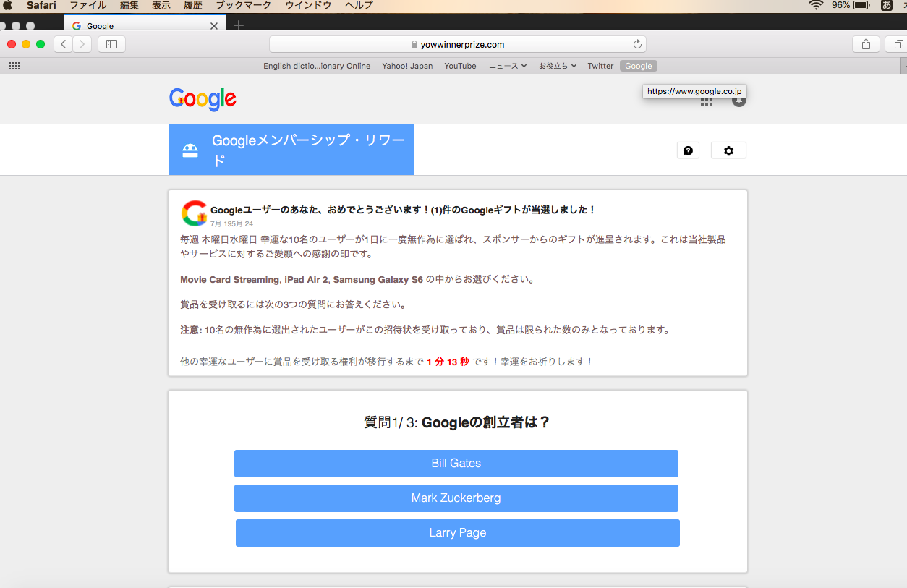Click the Samsung Galaxy S6 text
Image resolution: width=907 pixels, height=588 pixels.
(378, 279)
